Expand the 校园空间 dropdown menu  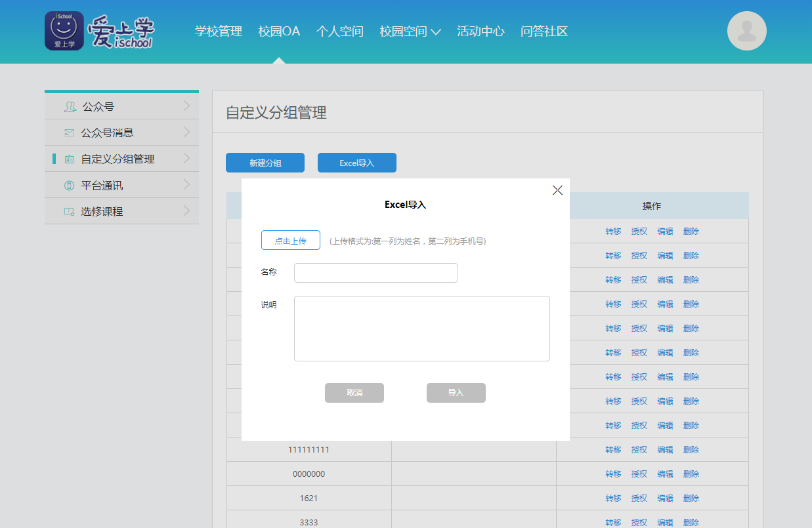pyautogui.click(x=435, y=31)
